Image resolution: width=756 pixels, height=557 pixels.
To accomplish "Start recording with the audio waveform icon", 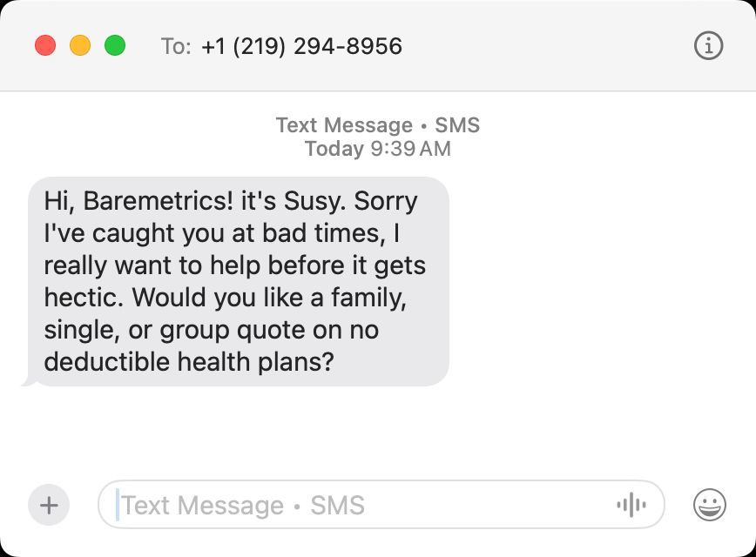I will 631,505.
